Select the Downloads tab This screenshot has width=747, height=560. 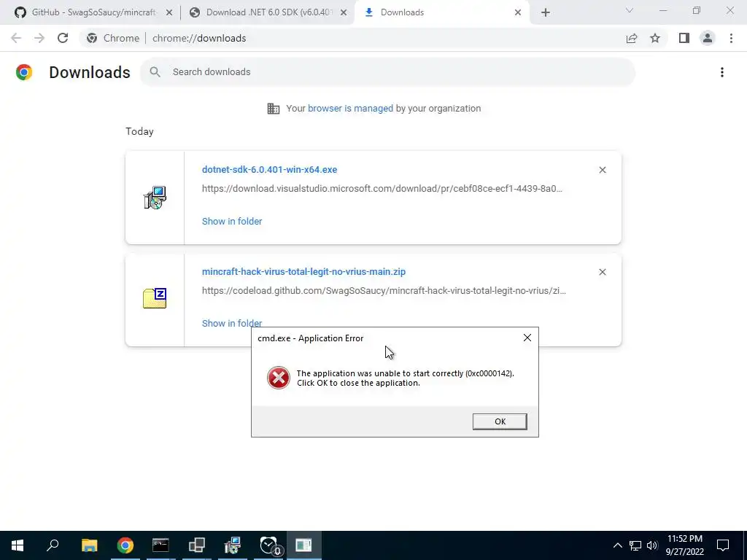[442, 12]
